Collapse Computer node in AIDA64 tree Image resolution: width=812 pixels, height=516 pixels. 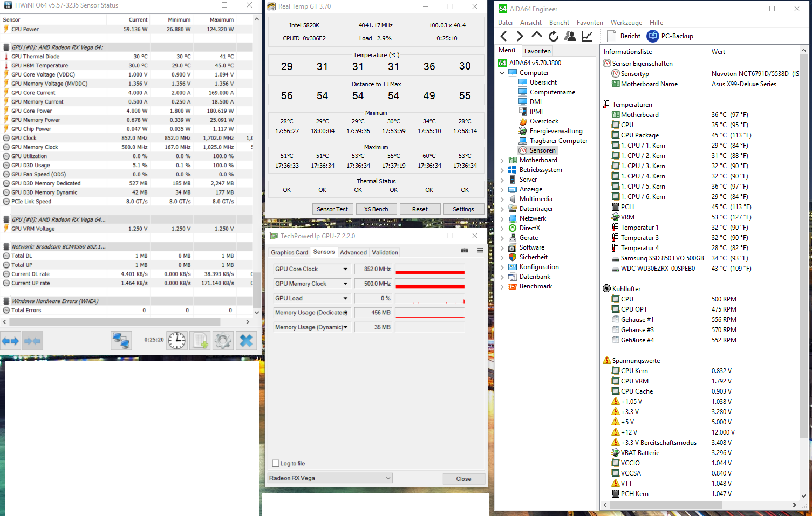tap(502, 73)
